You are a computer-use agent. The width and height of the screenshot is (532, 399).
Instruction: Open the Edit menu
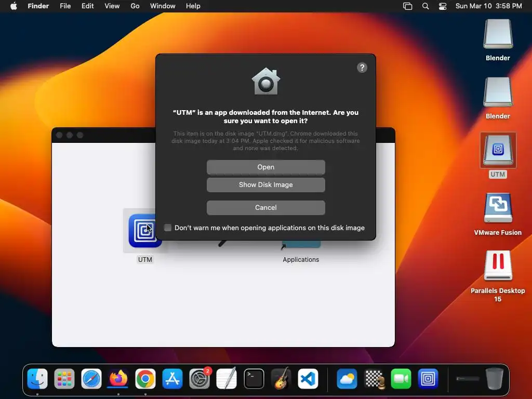pos(87,6)
